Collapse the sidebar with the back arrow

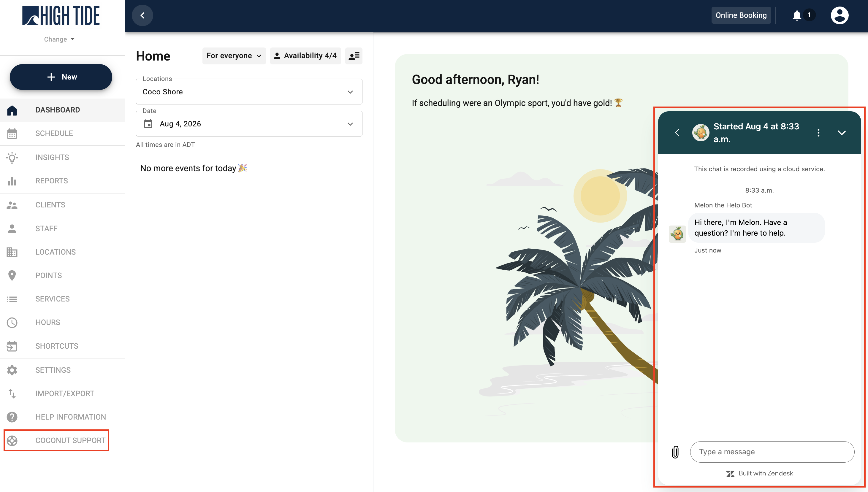pyautogui.click(x=142, y=15)
